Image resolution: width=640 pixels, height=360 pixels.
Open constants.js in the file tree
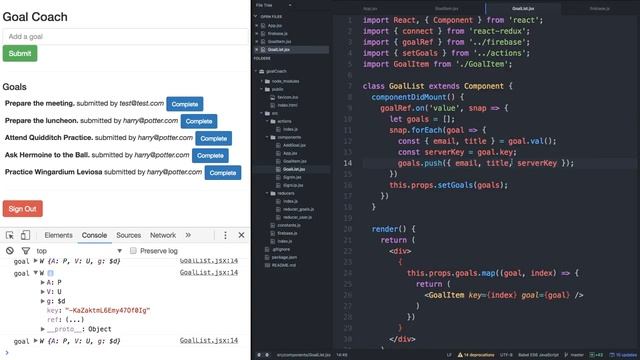click(x=289, y=225)
